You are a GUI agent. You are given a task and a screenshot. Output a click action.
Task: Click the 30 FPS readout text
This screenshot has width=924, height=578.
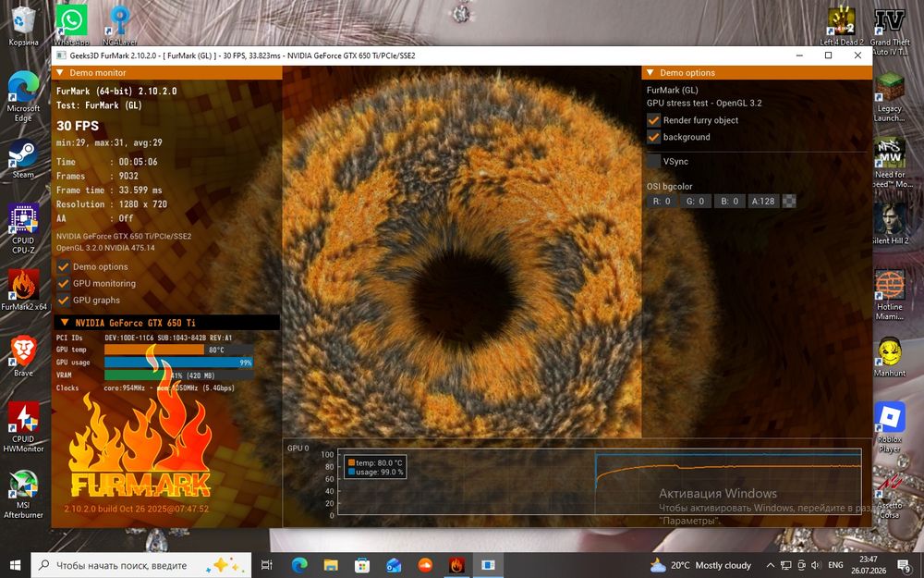coord(78,126)
